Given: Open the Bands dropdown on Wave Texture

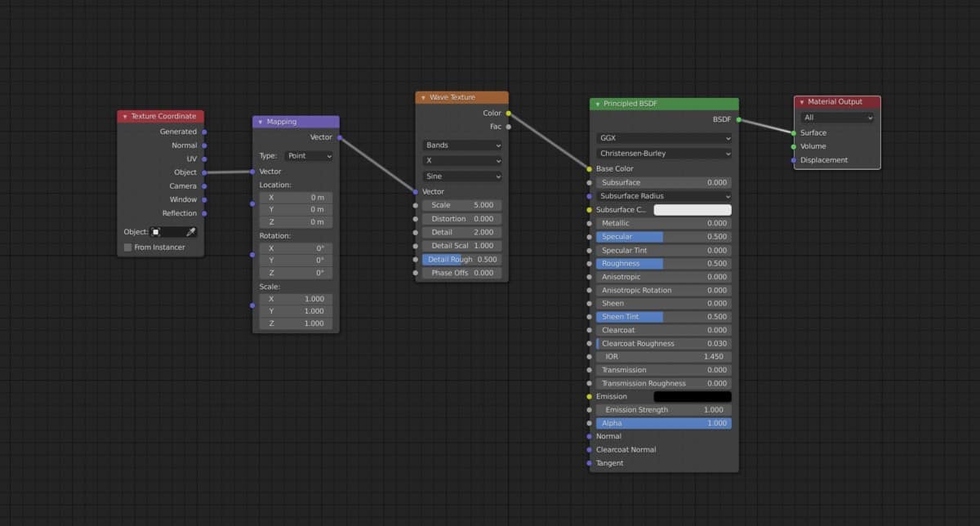Looking at the screenshot, I should click(x=461, y=144).
